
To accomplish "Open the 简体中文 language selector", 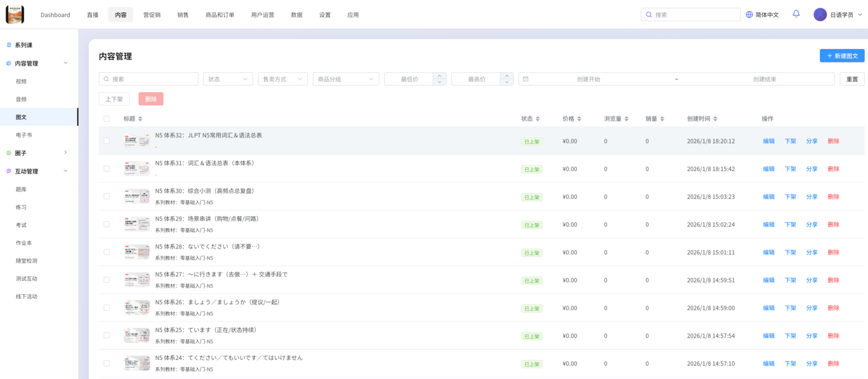I will point(762,15).
